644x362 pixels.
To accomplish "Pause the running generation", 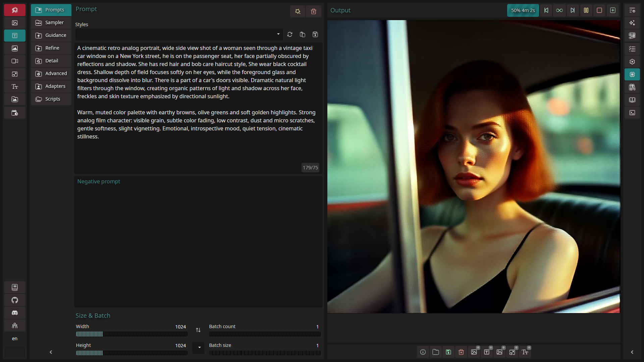I will 586,10.
